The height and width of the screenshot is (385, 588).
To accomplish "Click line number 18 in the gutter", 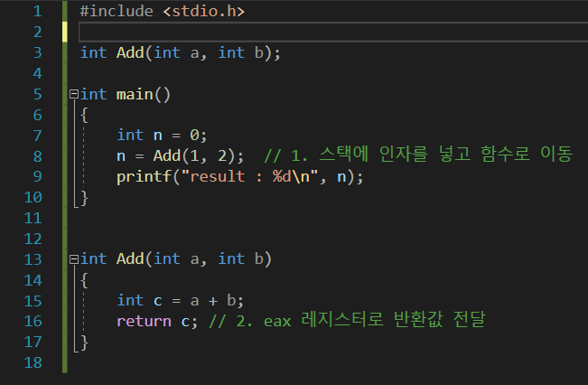I will point(33,362).
